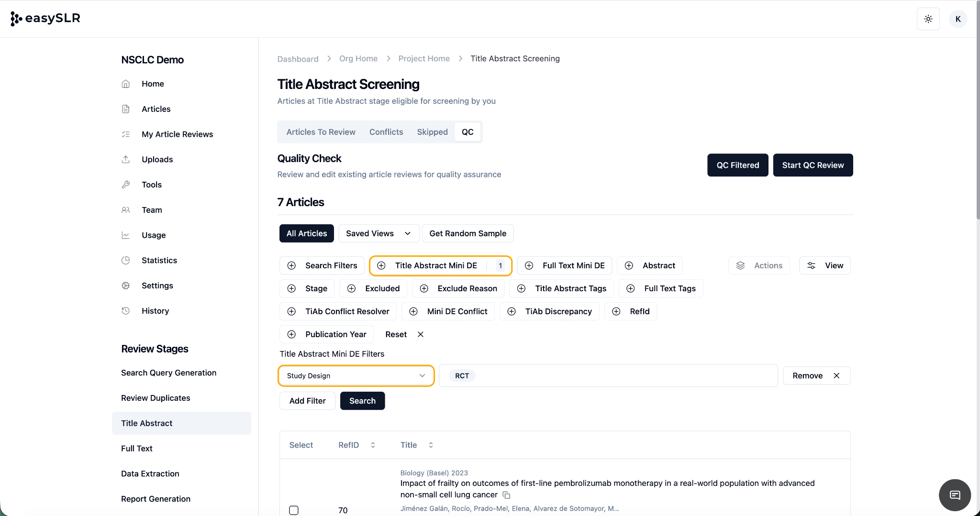
Task: Switch to the Conflicts tab
Action: tap(386, 132)
